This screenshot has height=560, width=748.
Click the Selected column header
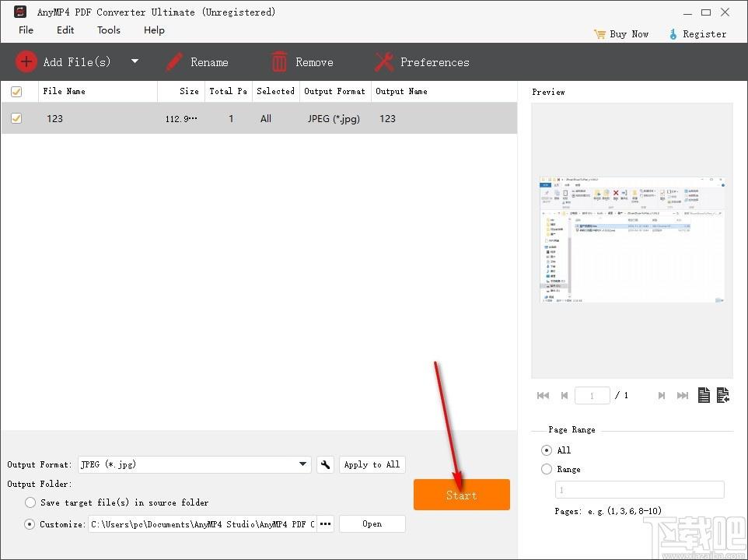pos(276,91)
